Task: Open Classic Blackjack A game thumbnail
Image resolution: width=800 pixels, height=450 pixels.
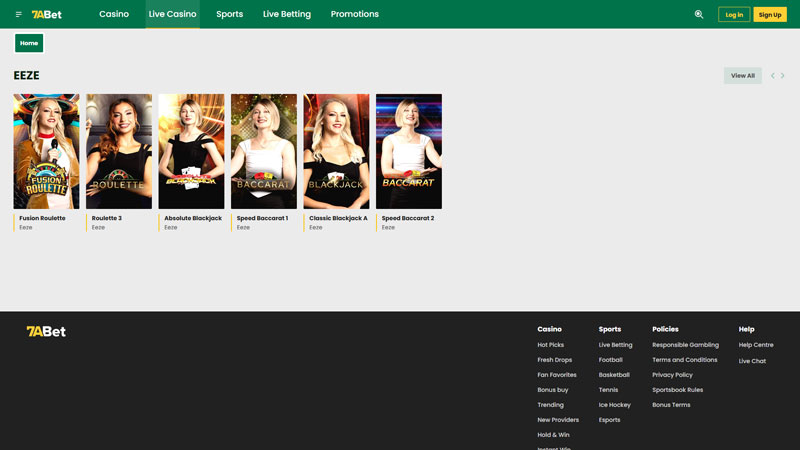Action: [x=336, y=151]
